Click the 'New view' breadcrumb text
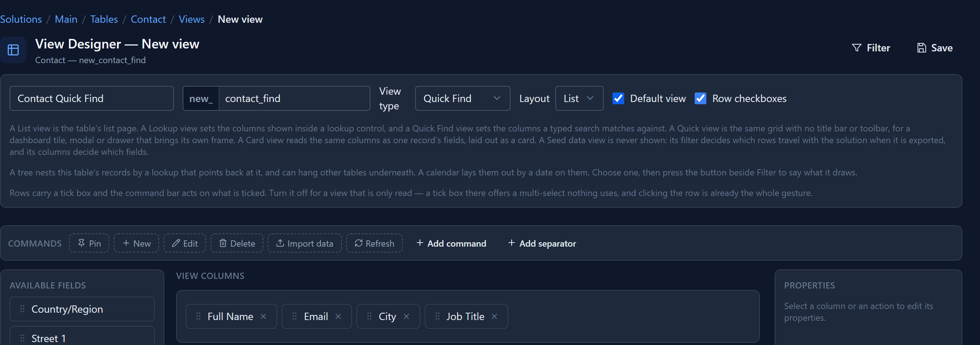 [x=240, y=19]
